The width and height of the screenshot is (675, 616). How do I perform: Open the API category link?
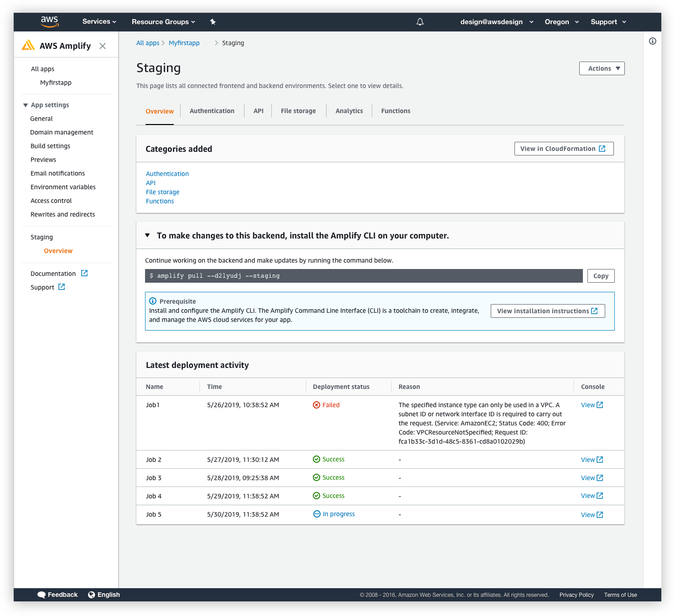151,183
